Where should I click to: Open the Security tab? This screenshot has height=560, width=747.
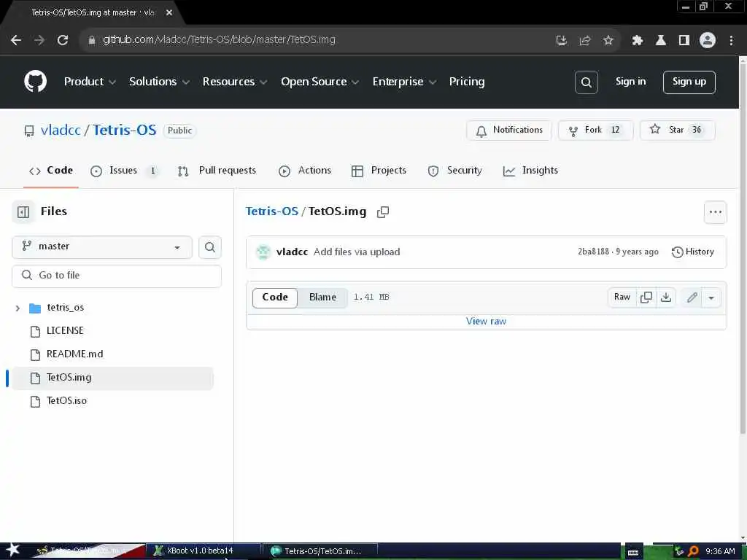tap(455, 171)
